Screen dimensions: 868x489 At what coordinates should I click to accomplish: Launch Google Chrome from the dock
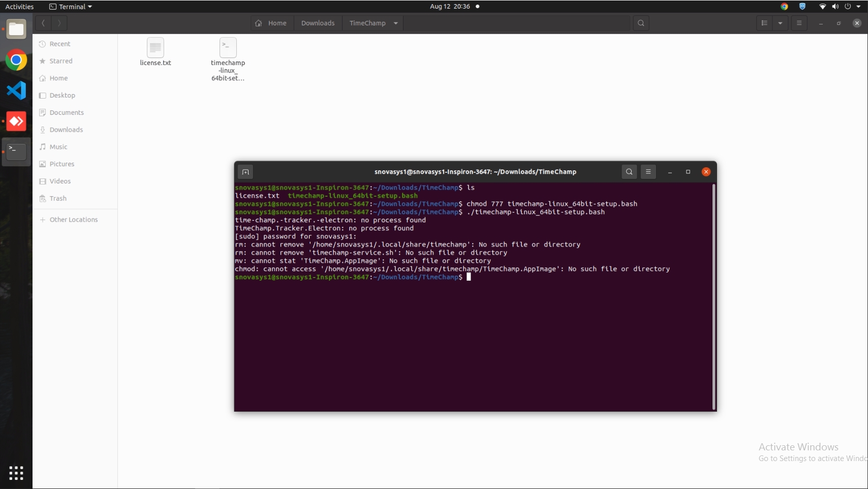tap(16, 60)
